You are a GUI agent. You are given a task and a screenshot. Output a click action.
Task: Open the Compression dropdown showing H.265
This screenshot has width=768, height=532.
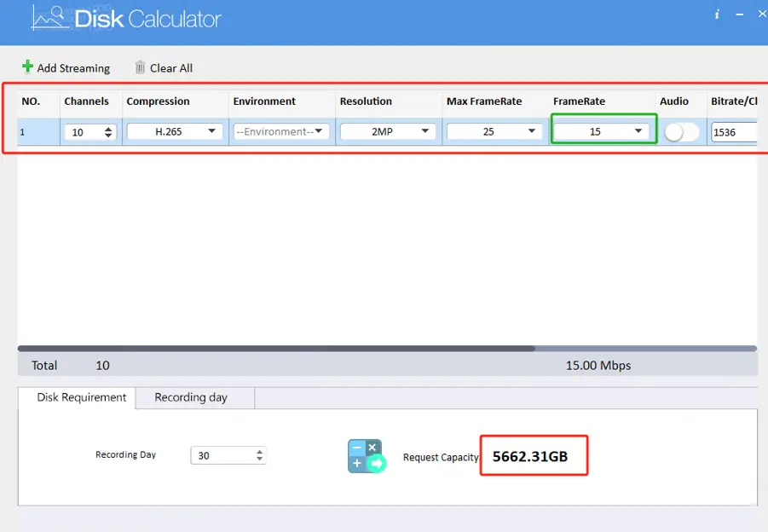click(175, 131)
